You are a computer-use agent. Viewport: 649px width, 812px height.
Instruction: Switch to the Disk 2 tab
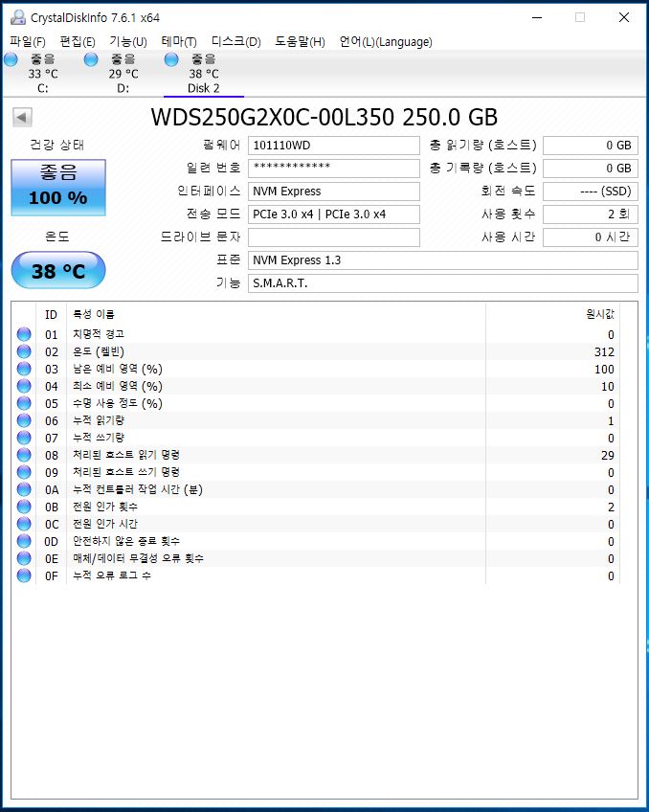click(203, 74)
